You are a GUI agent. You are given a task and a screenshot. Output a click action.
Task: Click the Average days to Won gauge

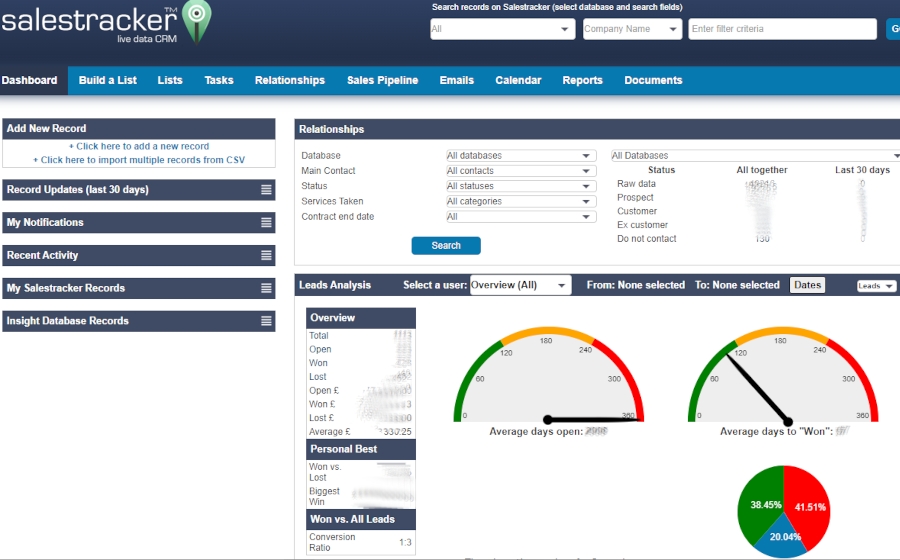[783, 375]
